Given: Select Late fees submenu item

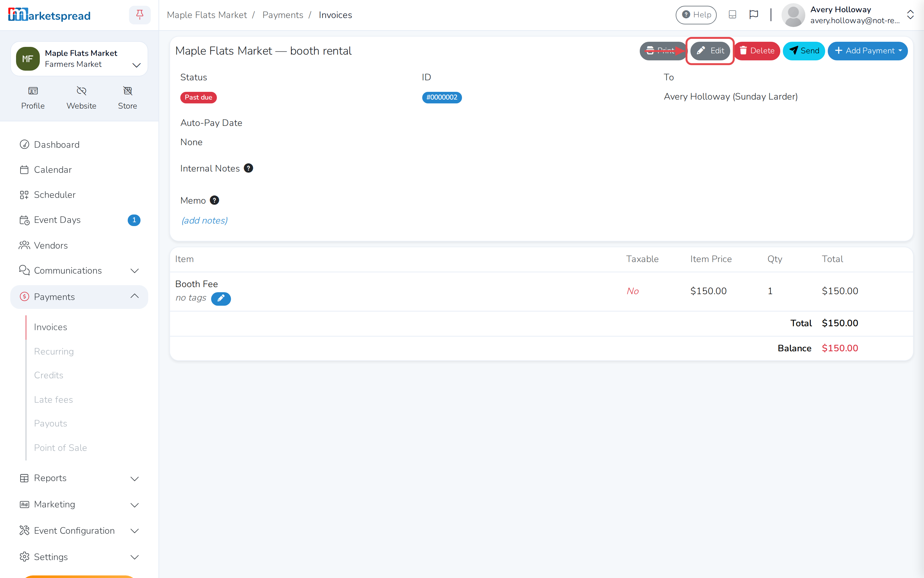Looking at the screenshot, I should click(54, 399).
